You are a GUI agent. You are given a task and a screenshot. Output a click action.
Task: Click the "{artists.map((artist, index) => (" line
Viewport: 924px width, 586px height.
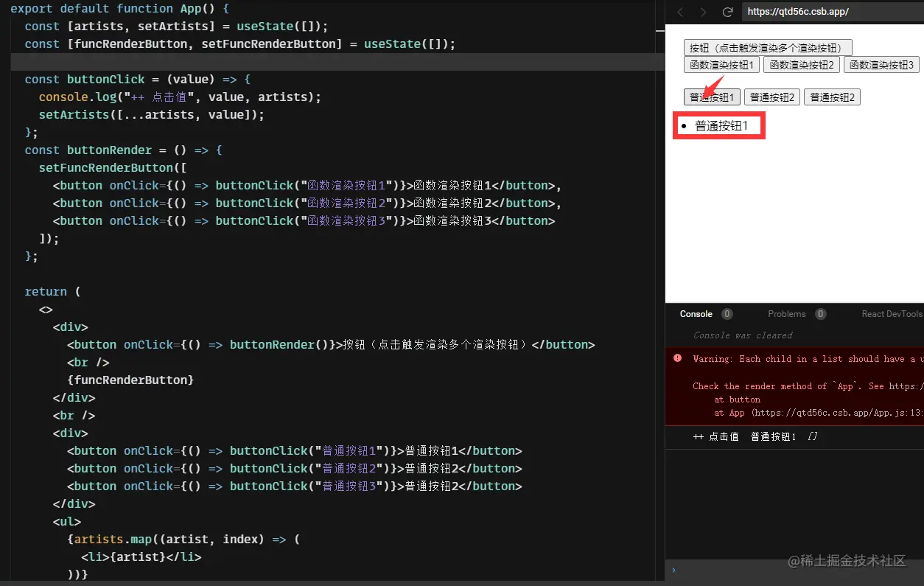point(183,540)
